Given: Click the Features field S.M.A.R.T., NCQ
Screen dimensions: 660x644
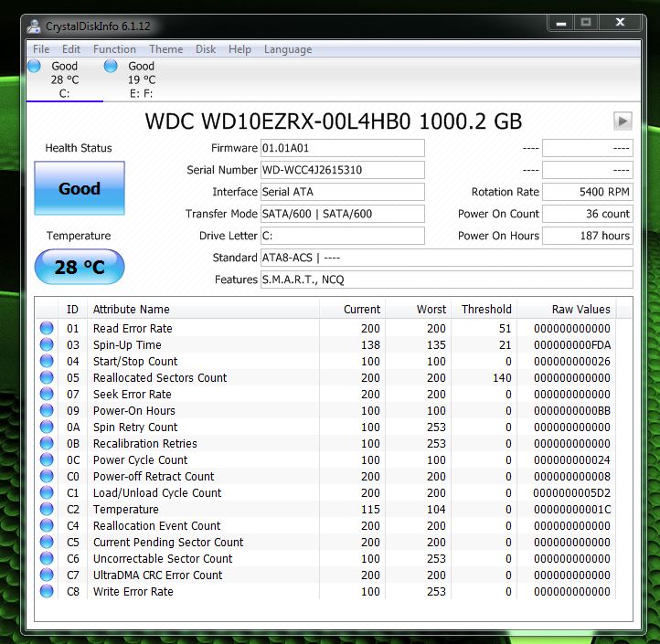Looking at the screenshot, I should coord(447,280).
